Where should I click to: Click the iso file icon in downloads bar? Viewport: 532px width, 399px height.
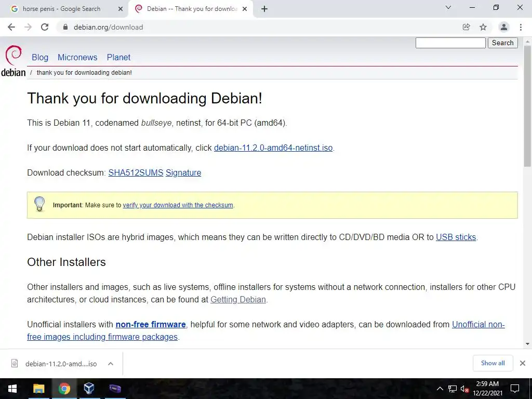(x=15, y=363)
